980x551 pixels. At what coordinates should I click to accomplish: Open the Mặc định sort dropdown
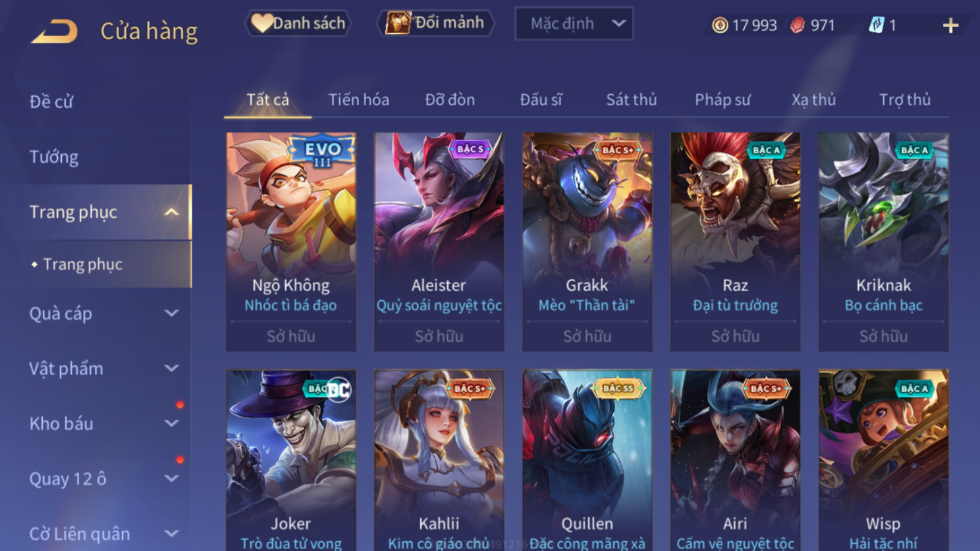[574, 24]
